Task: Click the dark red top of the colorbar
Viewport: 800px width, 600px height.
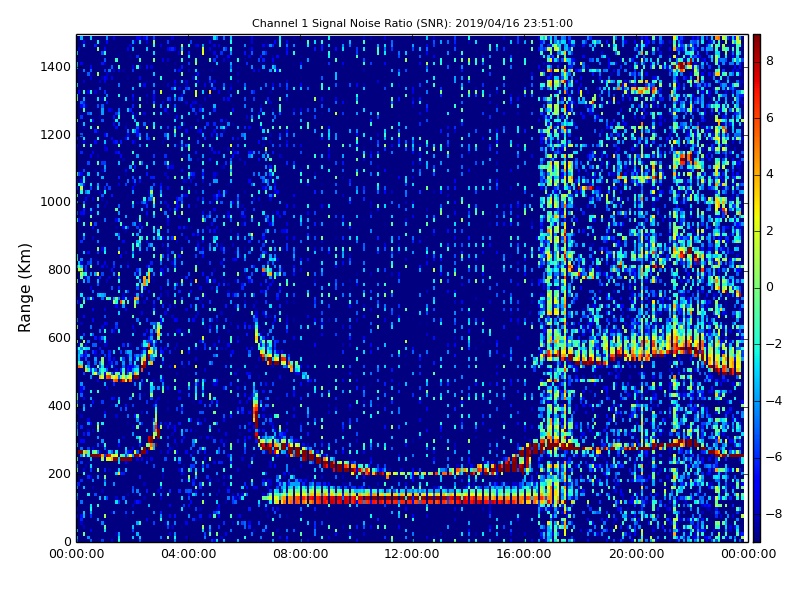Action: (757, 41)
